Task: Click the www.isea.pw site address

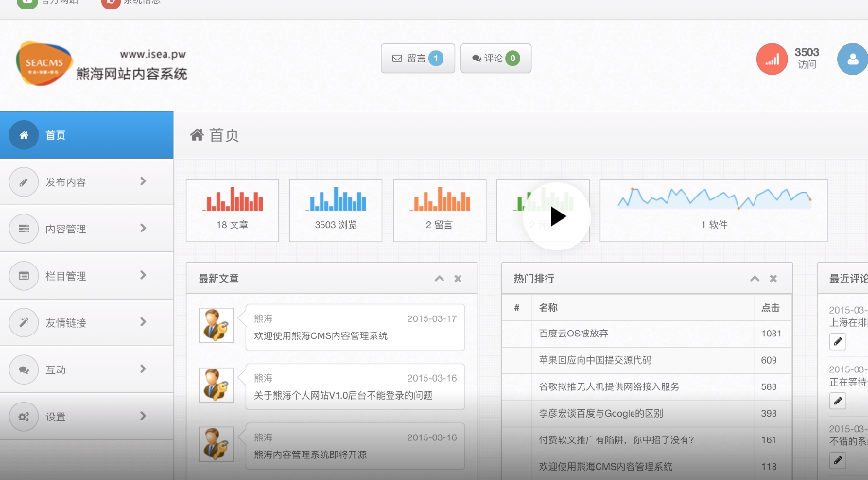Action: click(153, 54)
